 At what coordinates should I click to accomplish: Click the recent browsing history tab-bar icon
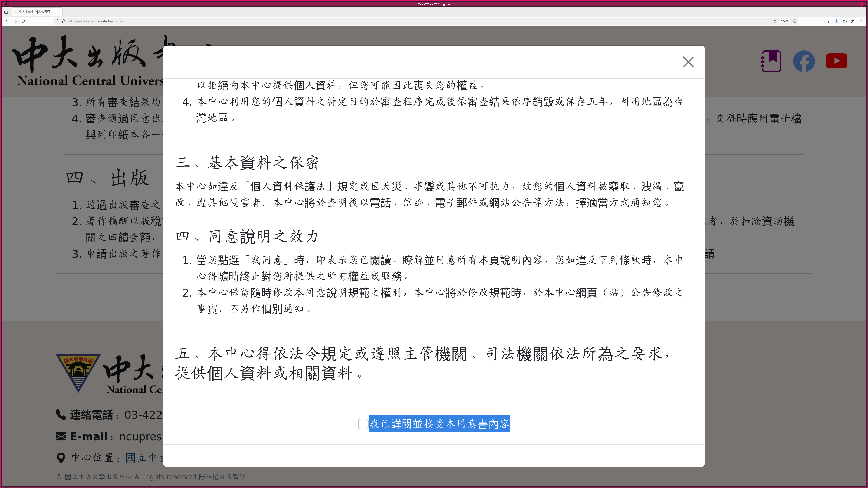[x=6, y=12]
